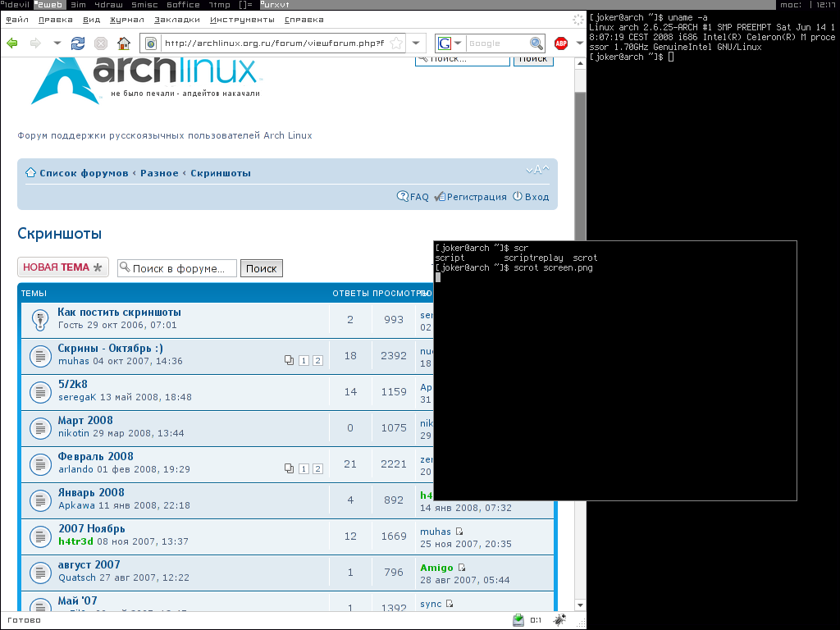Viewport: 840px width, 630px height.
Task: Open author h4tr3d profile link
Action: (75, 541)
